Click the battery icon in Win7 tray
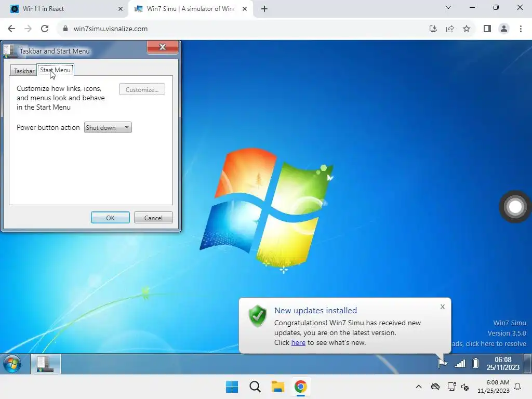The height and width of the screenshot is (399, 532). (x=476, y=363)
